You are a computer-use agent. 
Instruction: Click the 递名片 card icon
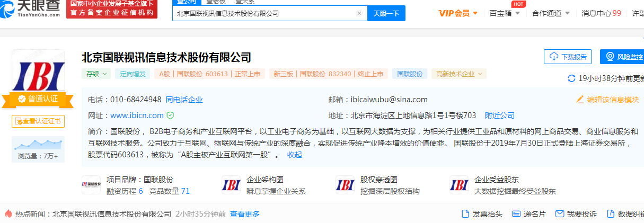(516, 214)
